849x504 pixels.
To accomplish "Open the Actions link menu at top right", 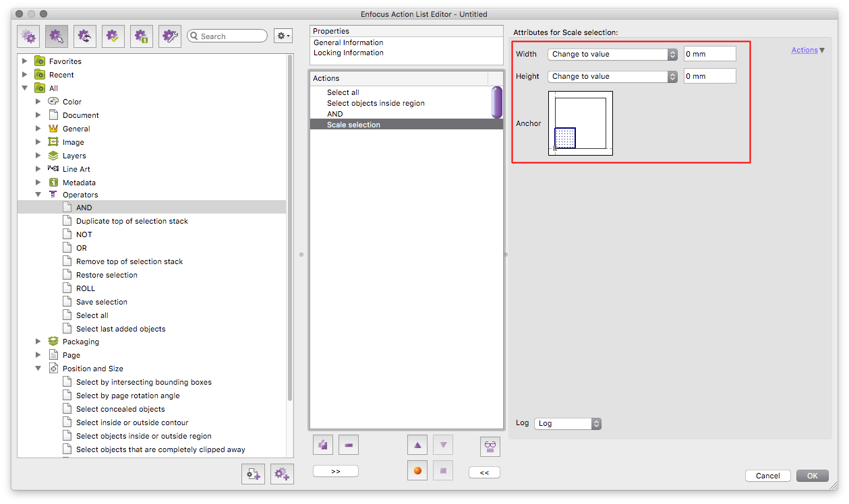I will (808, 50).
